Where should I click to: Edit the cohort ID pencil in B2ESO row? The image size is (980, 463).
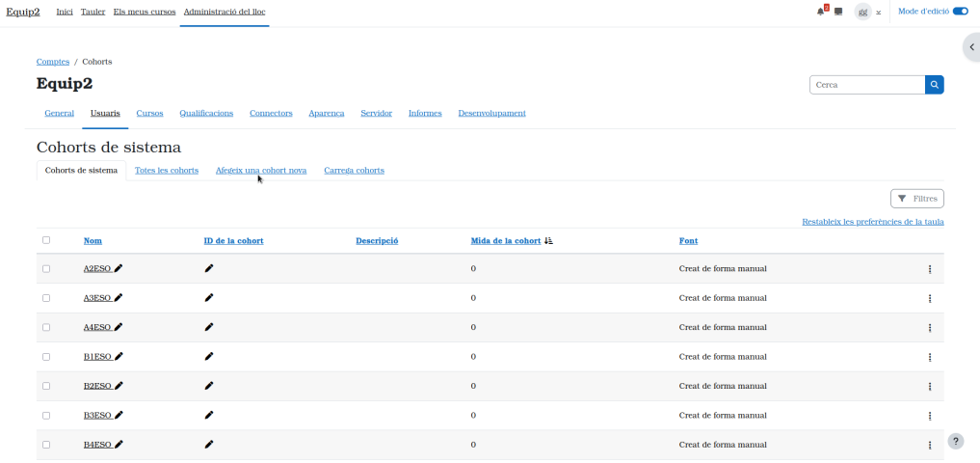coord(209,386)
